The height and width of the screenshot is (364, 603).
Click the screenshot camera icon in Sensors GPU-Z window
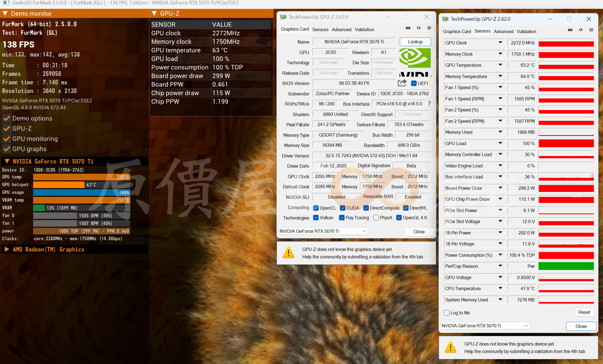pyautogui.click(x=570, y=30)
